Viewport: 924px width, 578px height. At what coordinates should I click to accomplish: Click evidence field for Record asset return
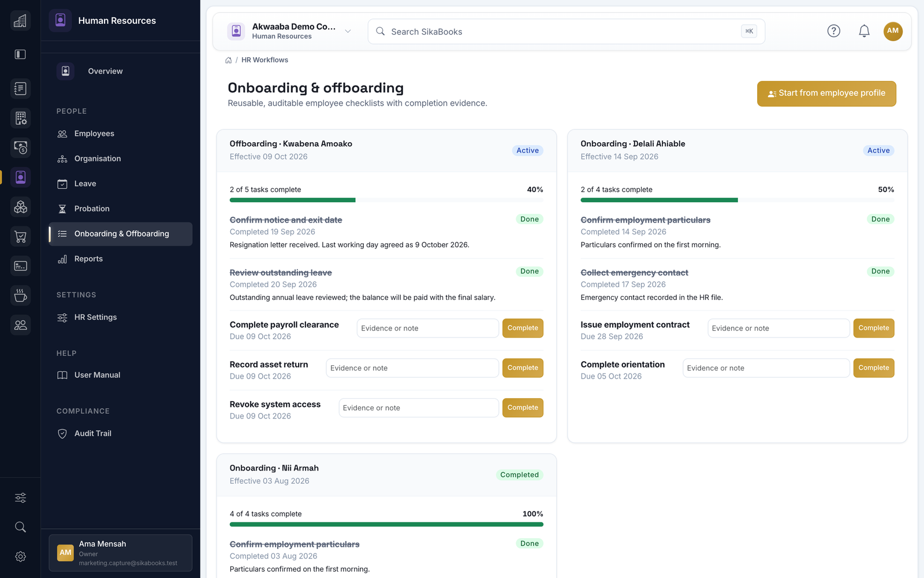(x=412, y=368)
